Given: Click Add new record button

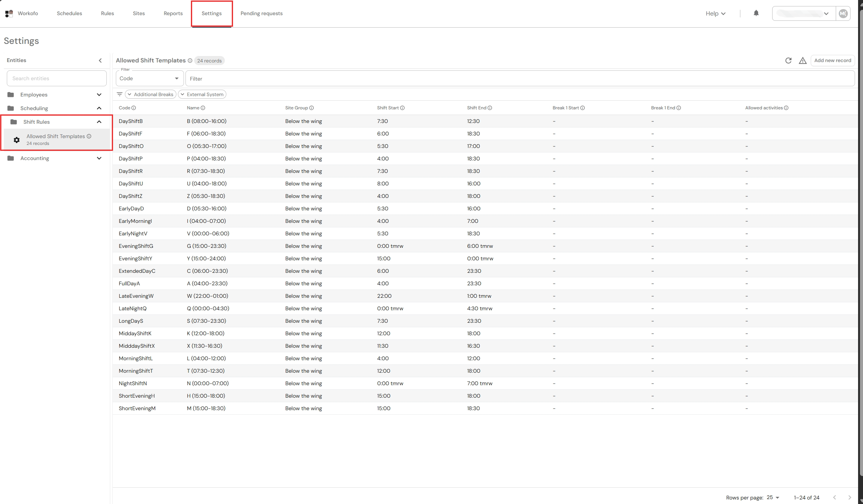Looking at the screenshot, I should pos(832,61).
